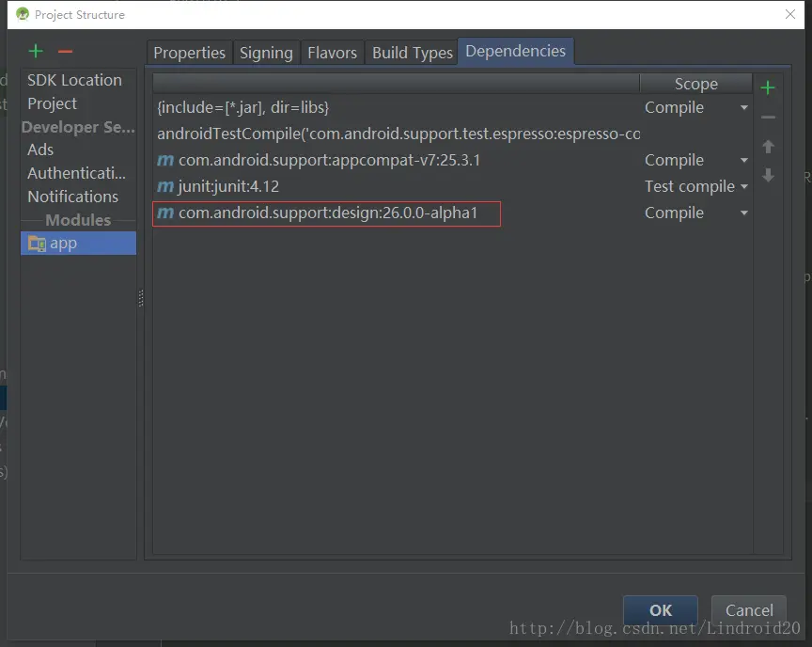The width and height of the screenshot is (812, 647).
Task: Click the green plus to add a module
Action: 36,52
